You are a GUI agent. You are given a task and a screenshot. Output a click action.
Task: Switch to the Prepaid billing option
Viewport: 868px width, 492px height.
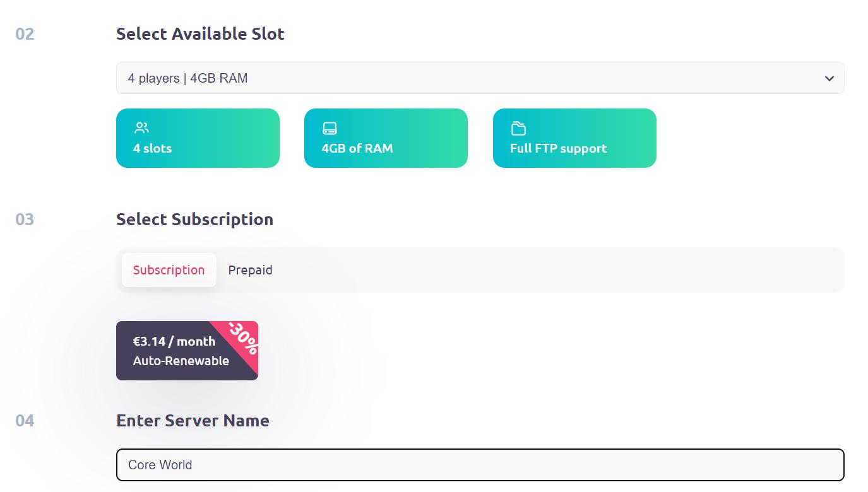click(x=251, y=270)
